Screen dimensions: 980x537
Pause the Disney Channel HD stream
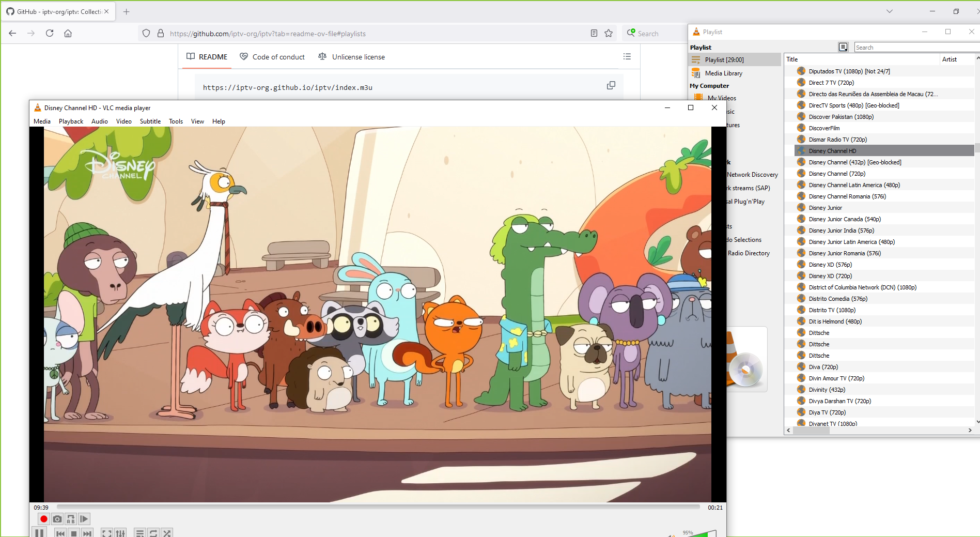tap(39, 533)
